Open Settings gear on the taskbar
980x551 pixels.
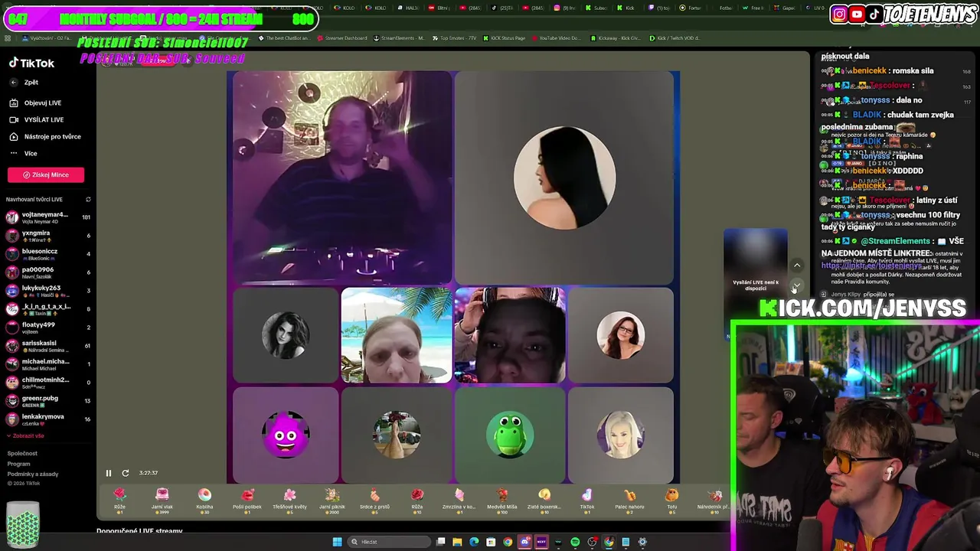click(642, 542)
